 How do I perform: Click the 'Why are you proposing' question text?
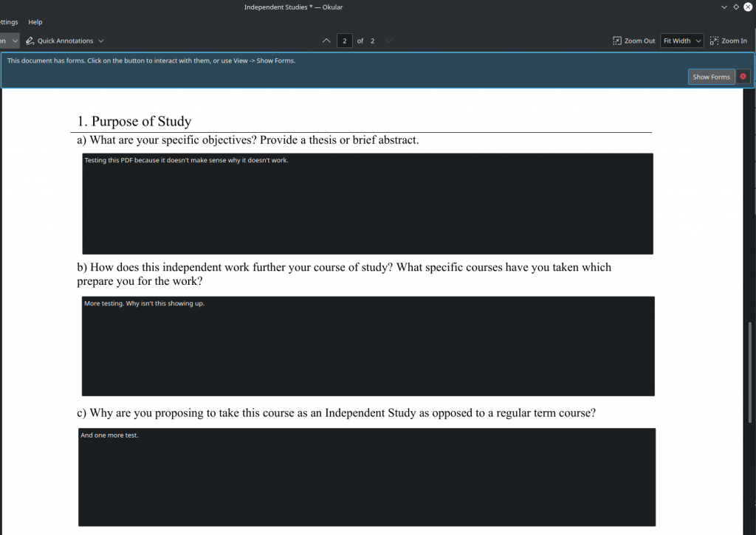336,413
